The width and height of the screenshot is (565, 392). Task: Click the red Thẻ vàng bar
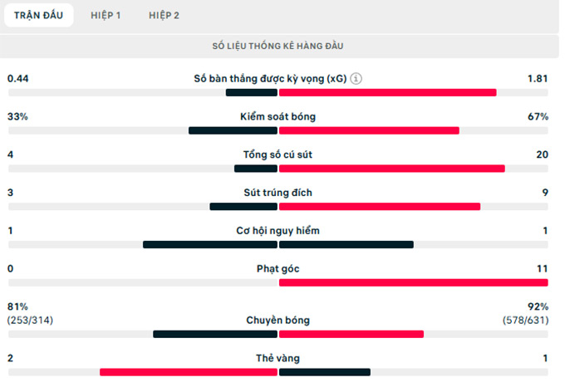[x=189, y=372]
